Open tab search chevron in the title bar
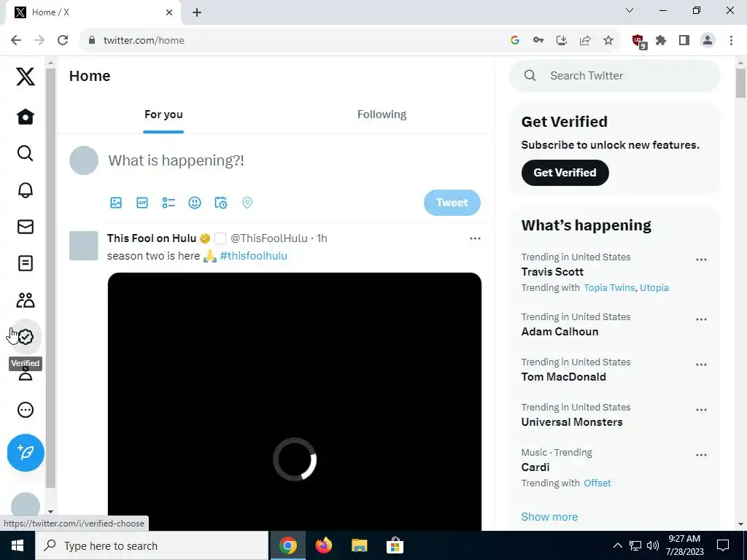Screen dimensions: 747x560 (630, 10)
